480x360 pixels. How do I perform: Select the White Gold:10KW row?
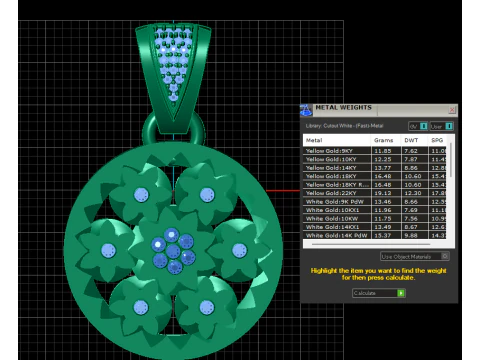click(375, 219)
